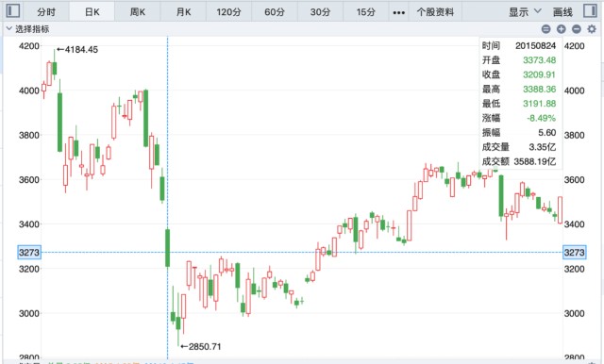This screenshot has width=604, height=364.
Task: Click the first minus circle chart icon
Action: click(x=545, y=29)
